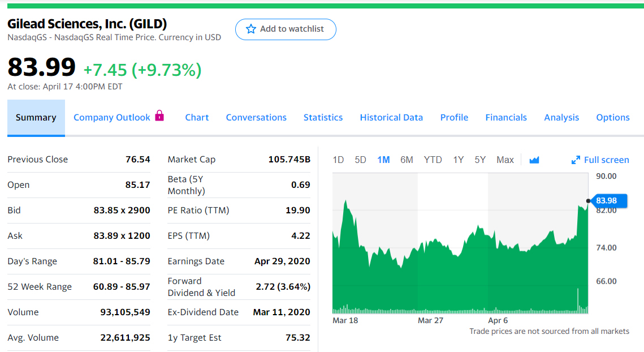Image resolution: width=644 pixels, height=352 pixels.
Task: Switch to the Financials tab
Action: pos(506,118)
